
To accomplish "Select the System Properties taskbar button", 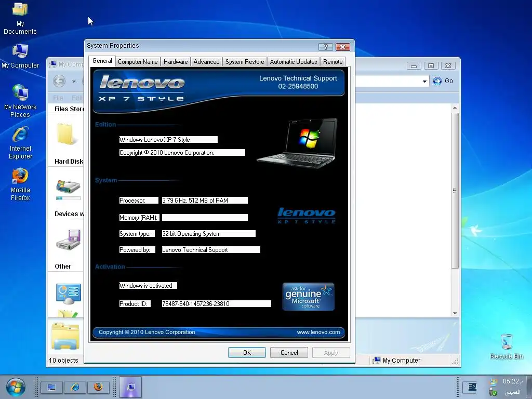I will (130, 387).
